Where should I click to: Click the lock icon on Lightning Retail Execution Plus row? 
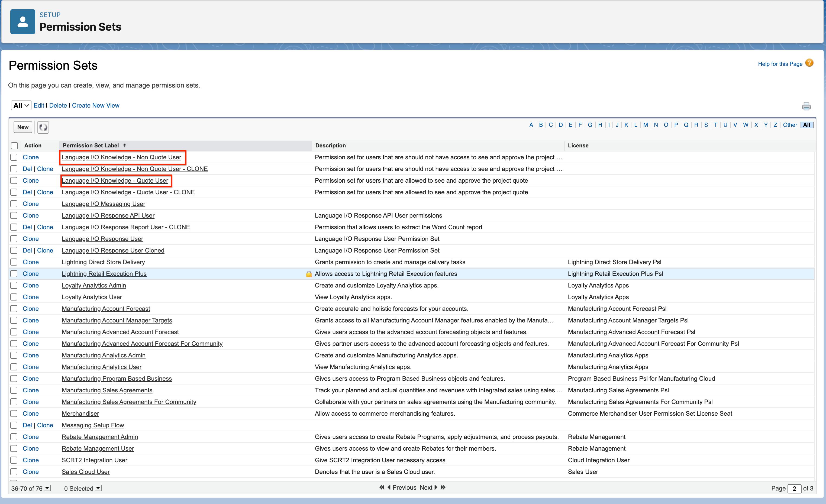(x=309, y=274)
